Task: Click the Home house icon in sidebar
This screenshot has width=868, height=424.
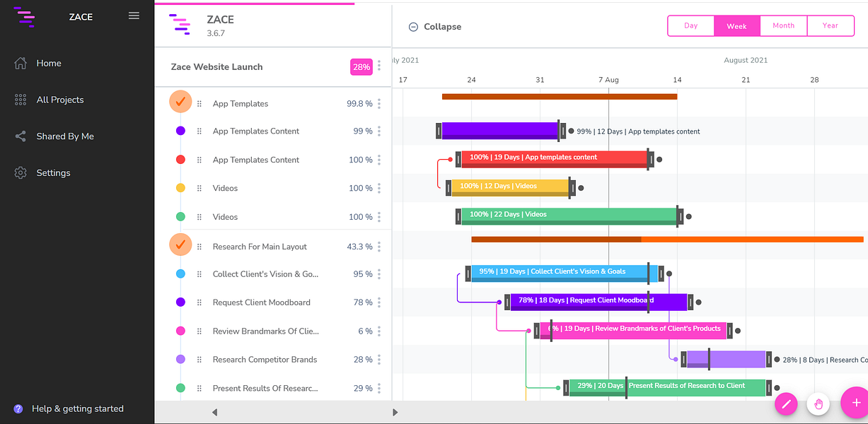Action: click(x=21, y=63)
